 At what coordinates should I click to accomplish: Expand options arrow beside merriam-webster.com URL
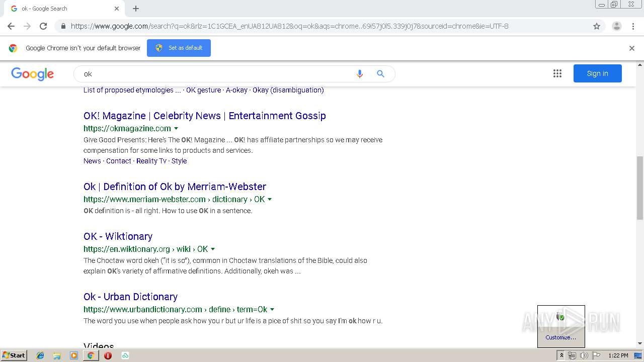click(x=270, y=200)
